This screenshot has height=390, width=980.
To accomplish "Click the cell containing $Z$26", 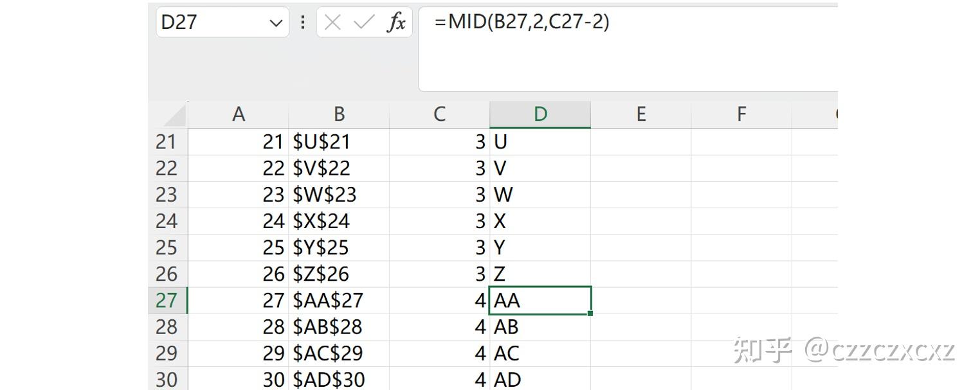I will 339,274.
